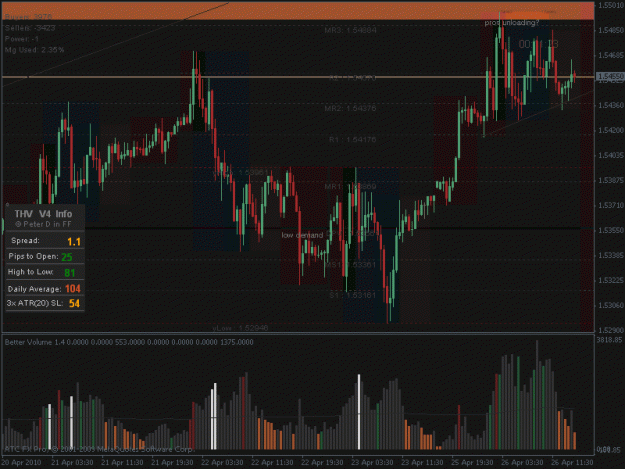625x469 pixels.
Task: Click the 'low demand' chart annotation
Action: pyautogui.click(x=302, y=235)
